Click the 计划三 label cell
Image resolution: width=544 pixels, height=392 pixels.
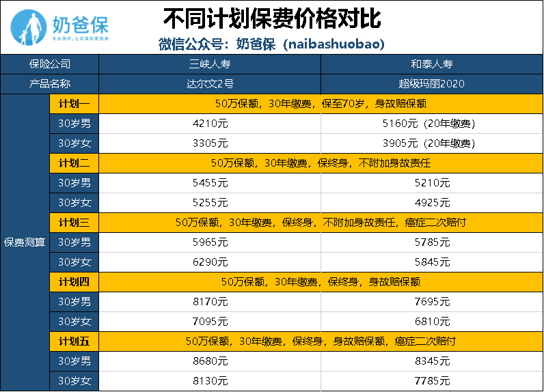pos(74,222)
